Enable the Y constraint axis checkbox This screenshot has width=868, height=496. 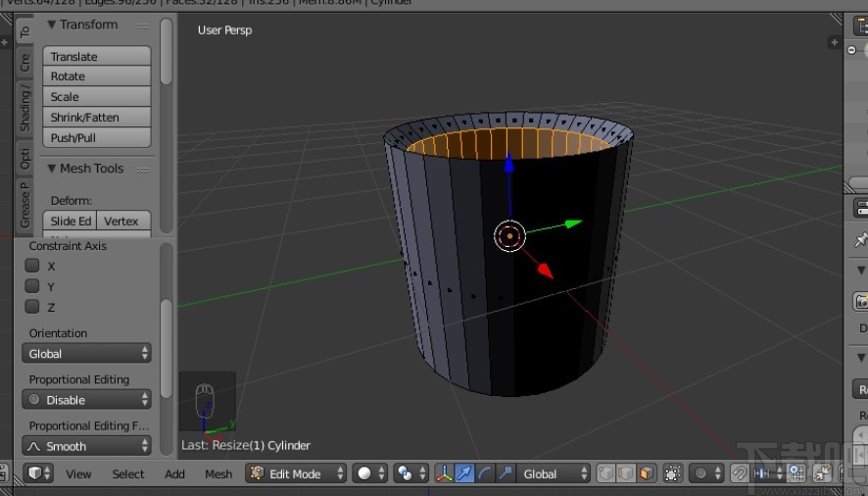[32, 286]
